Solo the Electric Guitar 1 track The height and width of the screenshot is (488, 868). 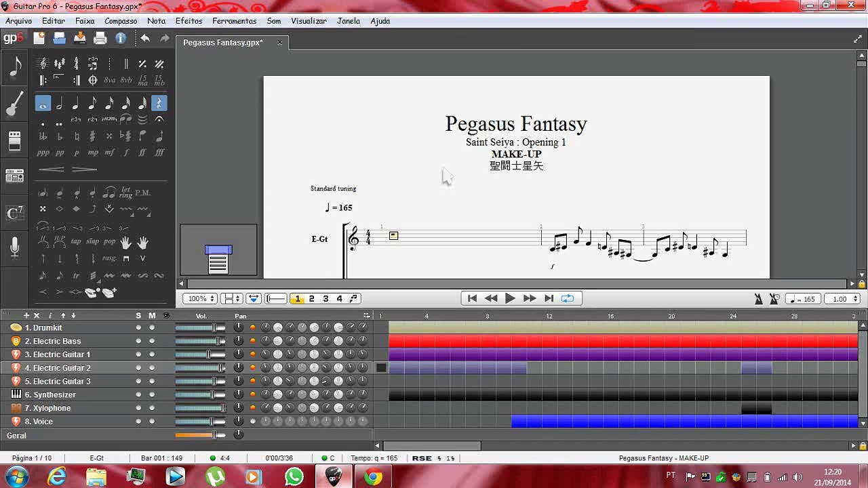click(138, 354)
